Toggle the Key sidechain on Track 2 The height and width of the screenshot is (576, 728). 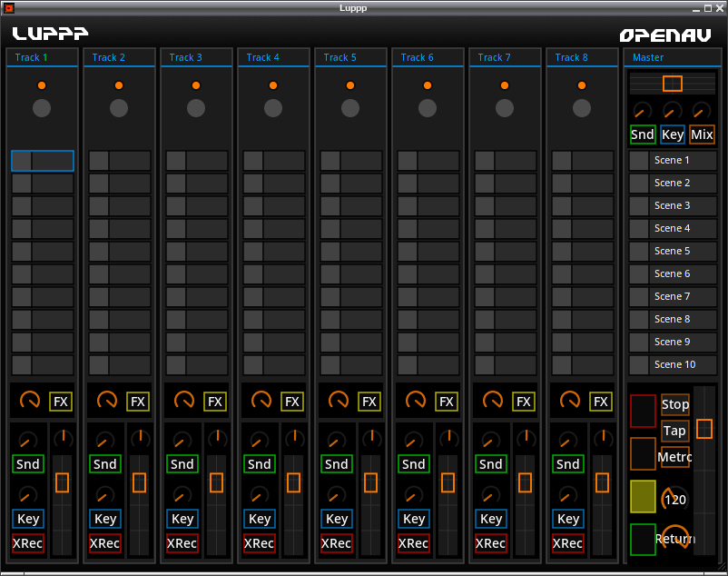click(105, 519)
